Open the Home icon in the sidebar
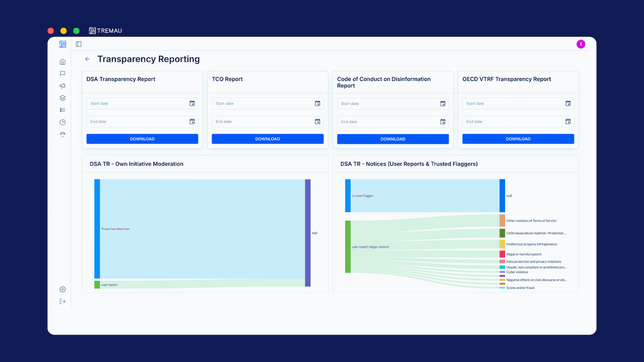644x362 pixels. [63, 62]
